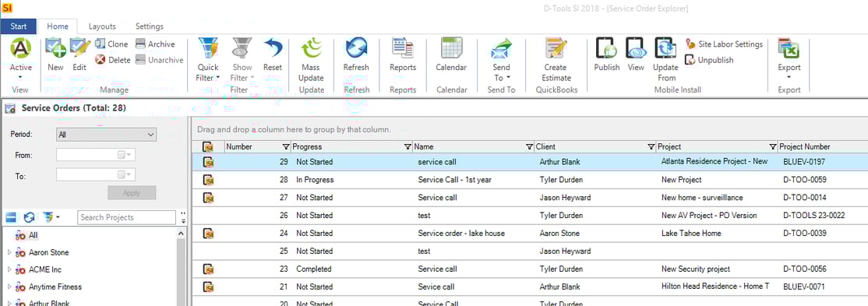Select ACME Inc in the tree
The height and width of the screenshot is (306, 868).
[45, 269]
